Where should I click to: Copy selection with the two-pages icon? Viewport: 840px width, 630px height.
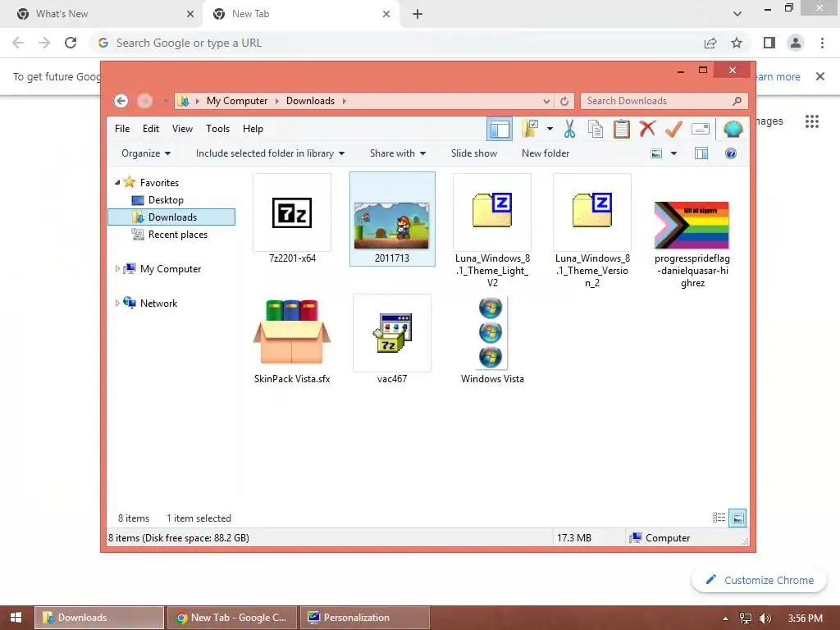point(596,129)
